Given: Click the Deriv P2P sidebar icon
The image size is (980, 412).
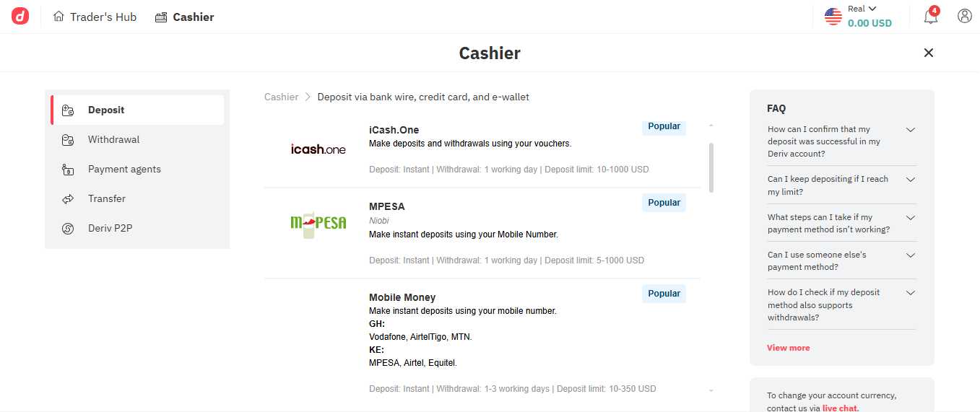Looking at the screenshot, I should [68, 229].
